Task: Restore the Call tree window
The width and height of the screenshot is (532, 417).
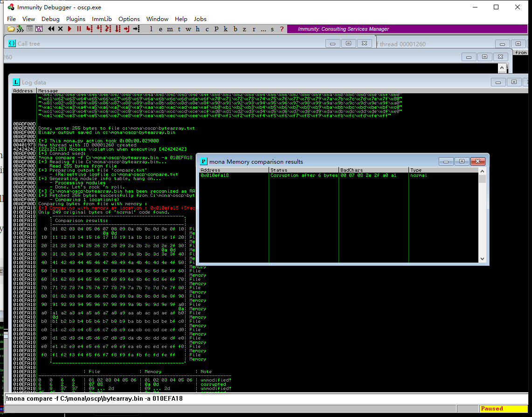Action: [x=348, y=43]
